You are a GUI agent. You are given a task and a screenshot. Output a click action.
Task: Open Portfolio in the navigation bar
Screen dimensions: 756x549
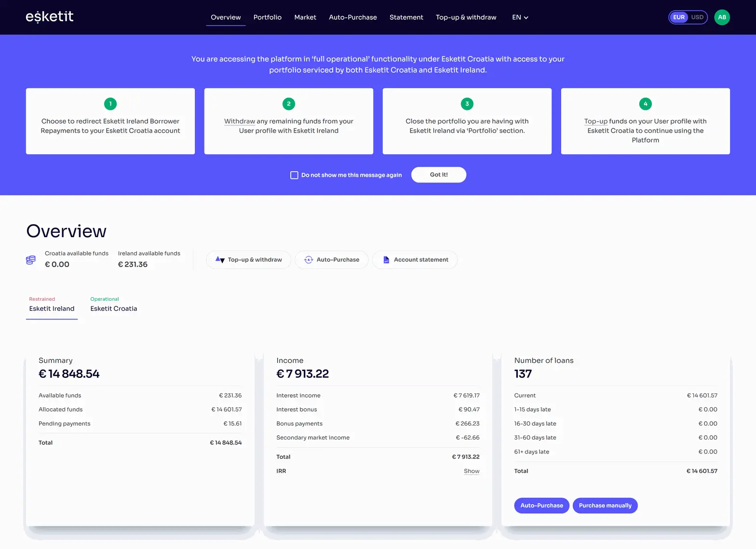pos(267,17)
